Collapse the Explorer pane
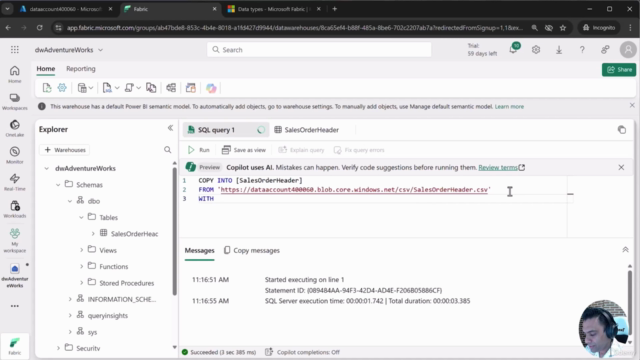Viewport: 640px width, 360px height. pyautogui.click(x=170, y=128)
